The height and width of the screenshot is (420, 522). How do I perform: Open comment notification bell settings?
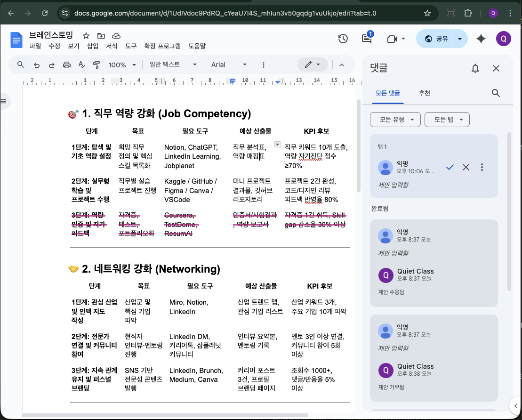(475, 69)
